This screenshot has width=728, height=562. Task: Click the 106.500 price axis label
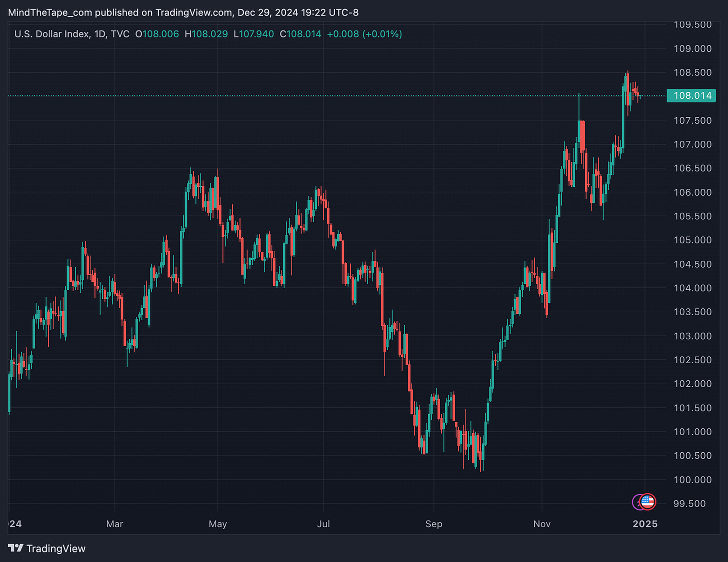pos(692,168)
